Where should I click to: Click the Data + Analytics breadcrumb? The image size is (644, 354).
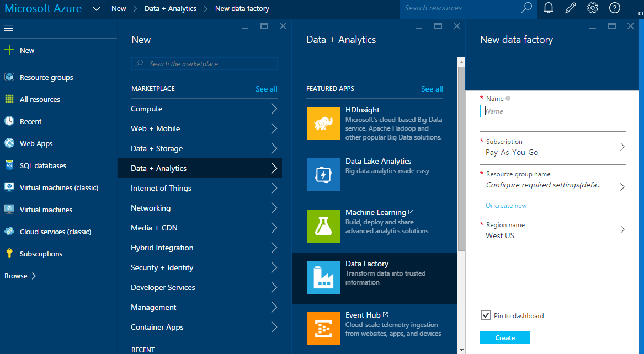(x=171, y=9)
